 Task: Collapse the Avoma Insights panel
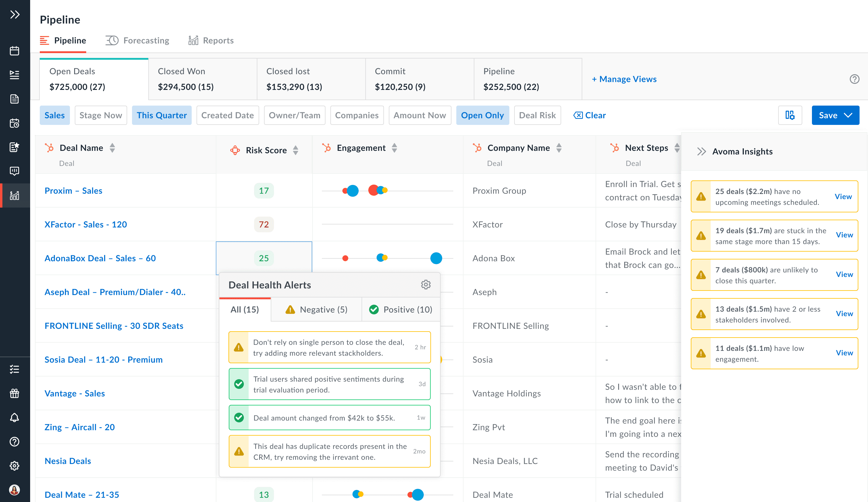pos(701,151)
